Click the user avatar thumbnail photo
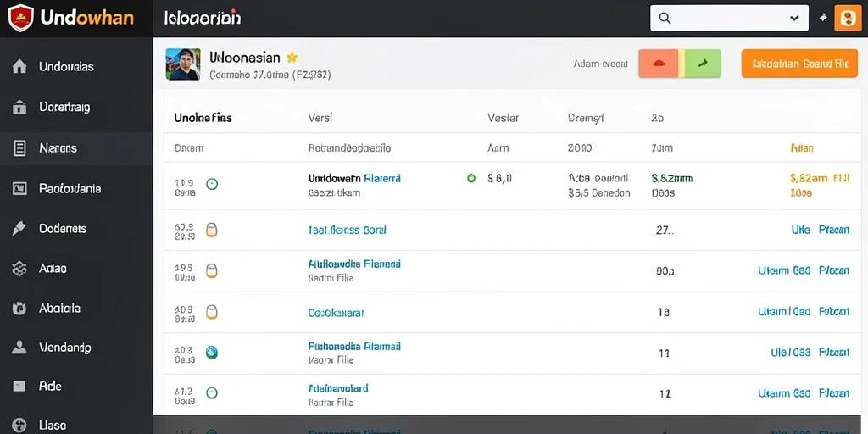 point(183,64)
